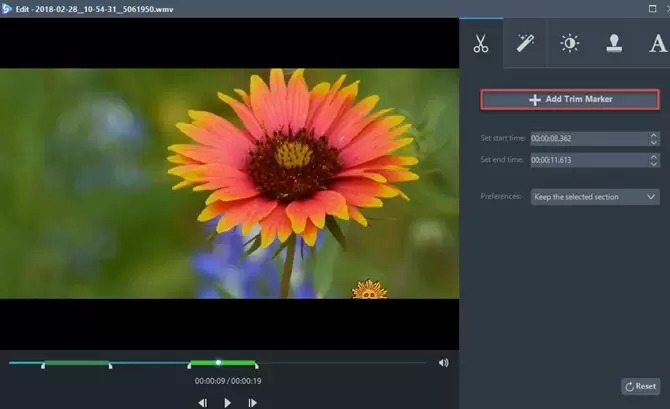Click the Add Trim Marker button
Image resolution: width=670 pixels, height=409 pixels.
570,100
